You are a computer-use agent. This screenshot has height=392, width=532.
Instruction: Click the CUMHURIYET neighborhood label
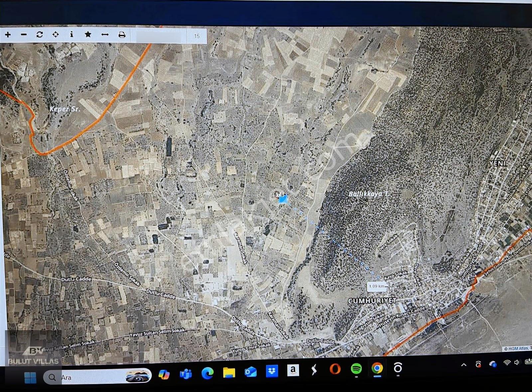(372, 301)
